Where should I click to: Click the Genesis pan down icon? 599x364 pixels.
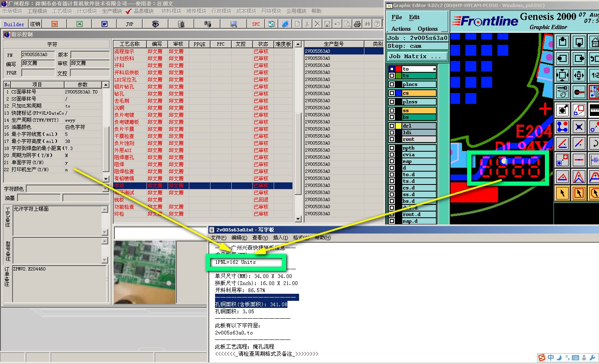[x=579, y=42]
